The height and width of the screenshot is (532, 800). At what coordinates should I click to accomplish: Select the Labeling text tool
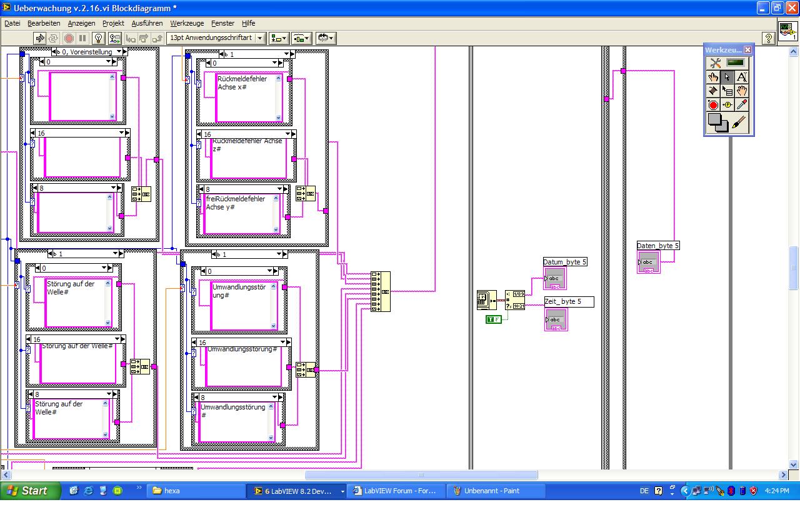click(742, 77)
